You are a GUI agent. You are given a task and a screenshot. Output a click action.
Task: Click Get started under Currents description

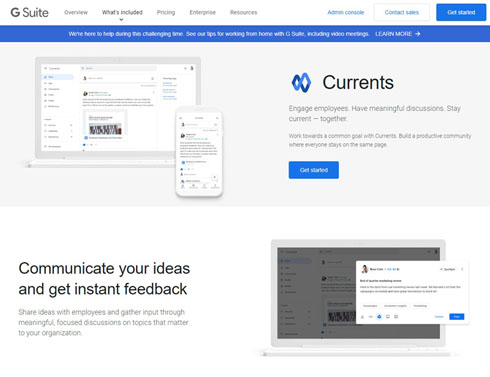(x=314, y=170)
